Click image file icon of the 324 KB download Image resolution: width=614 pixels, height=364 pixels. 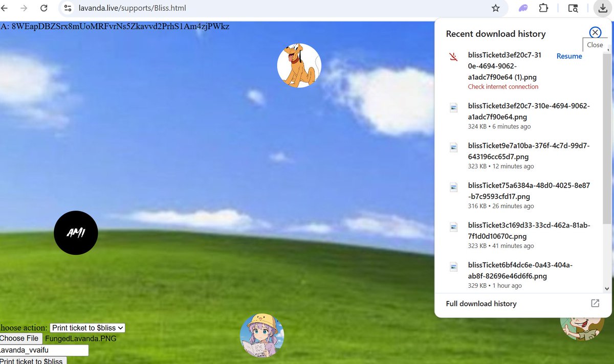(x=453, y=107)
